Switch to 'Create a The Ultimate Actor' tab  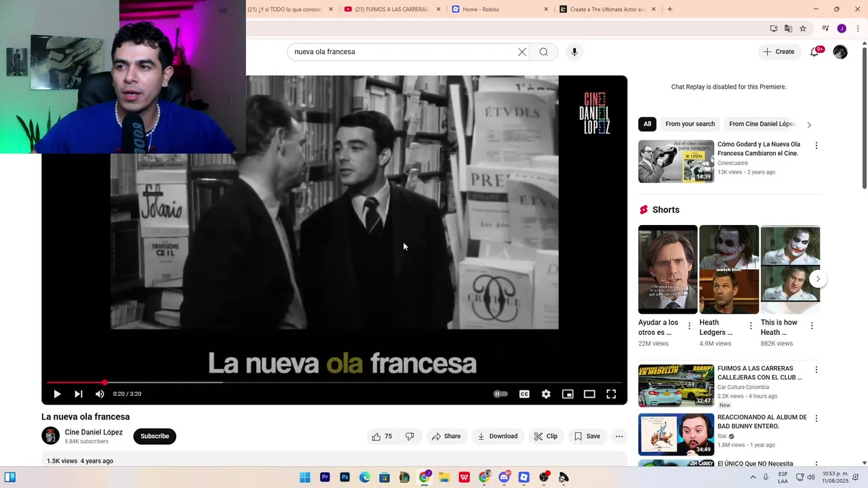coord(607,9)
